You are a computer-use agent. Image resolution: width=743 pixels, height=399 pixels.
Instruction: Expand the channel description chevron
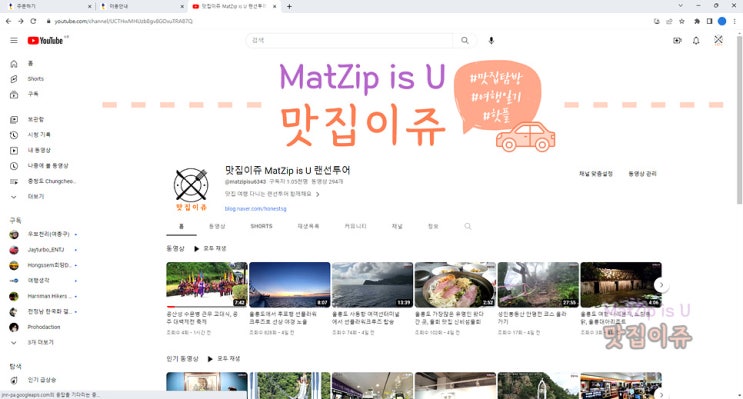tap(317, 194)
